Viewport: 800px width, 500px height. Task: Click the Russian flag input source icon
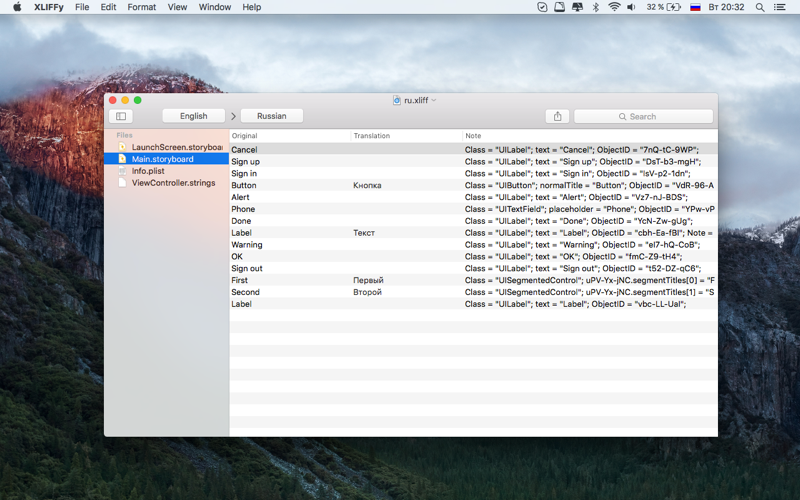point(695,7)
